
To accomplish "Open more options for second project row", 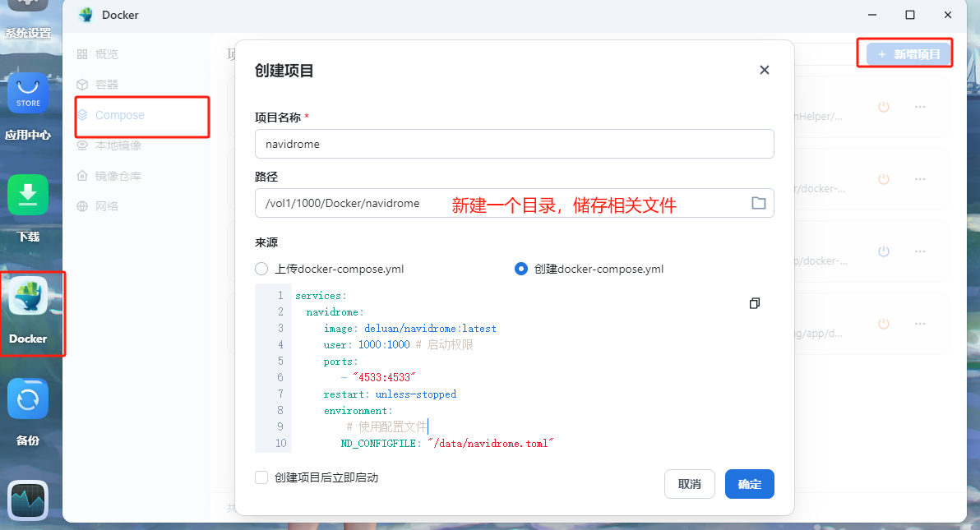I will [920, 179].
